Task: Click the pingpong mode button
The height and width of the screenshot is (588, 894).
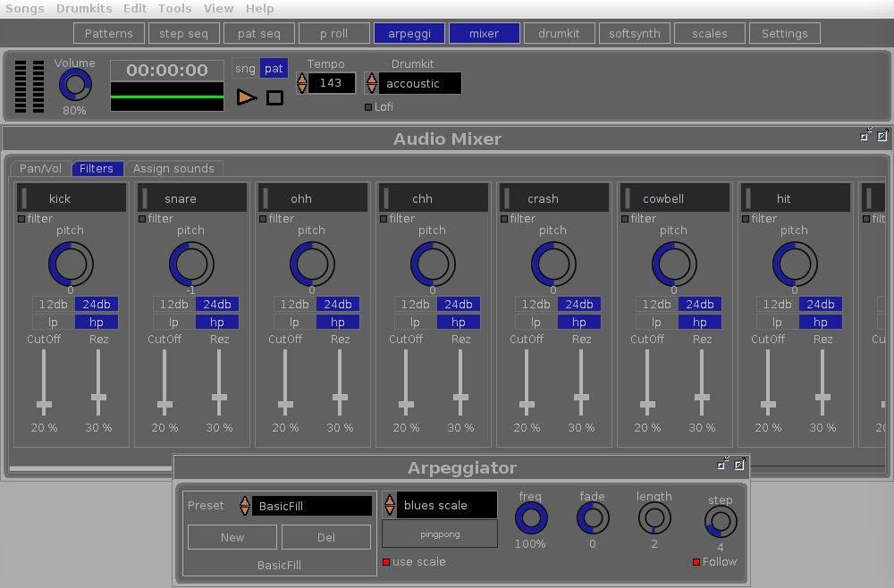Action: click(x=440, y=533)
